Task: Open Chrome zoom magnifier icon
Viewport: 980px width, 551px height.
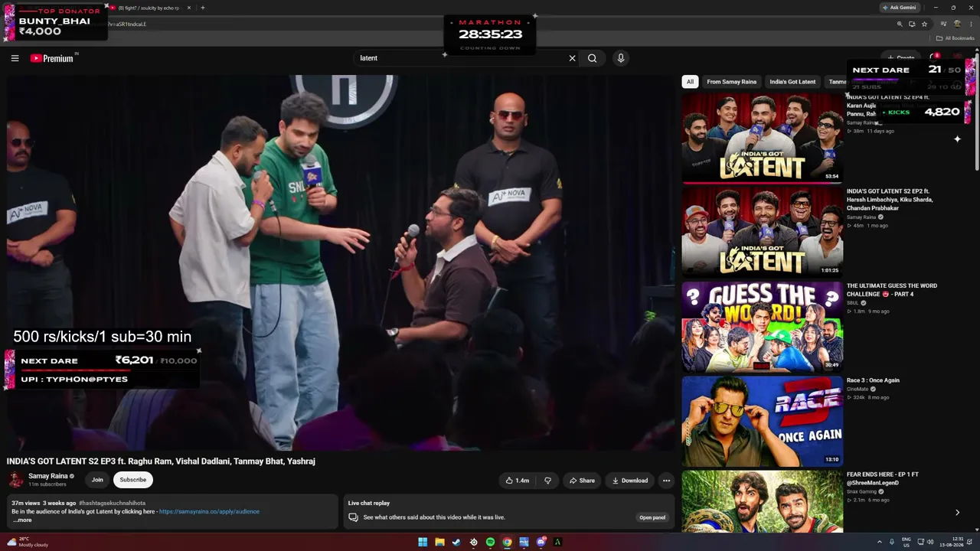Action: (900, 24)
